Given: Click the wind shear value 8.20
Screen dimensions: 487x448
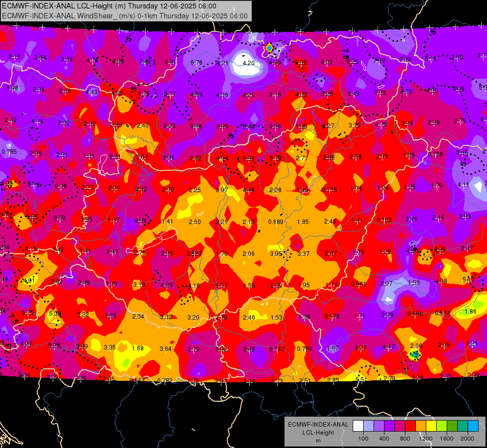Looking at the screenshot, I should coord(353,62).
